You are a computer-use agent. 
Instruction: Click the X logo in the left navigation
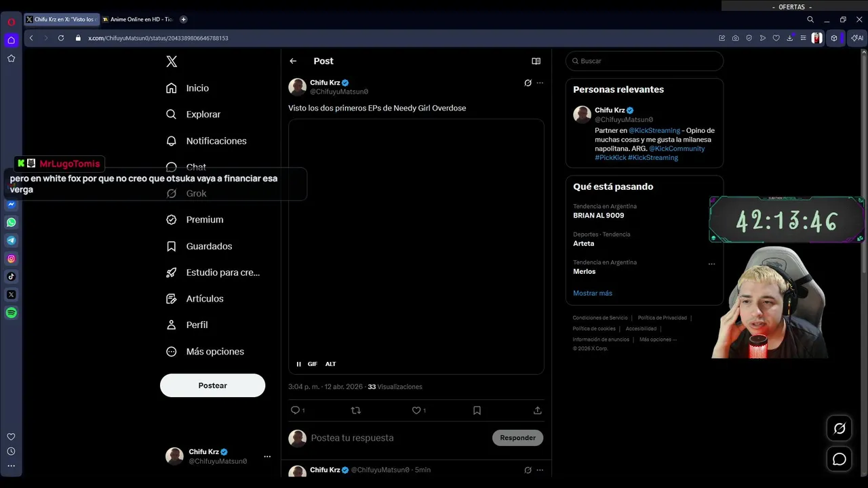pos(172,61)
